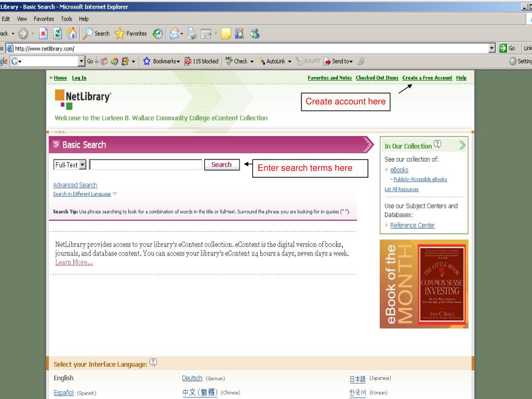532x399 pixels.
Task: Open the Research books icon
Action: [x=240, y=34]
